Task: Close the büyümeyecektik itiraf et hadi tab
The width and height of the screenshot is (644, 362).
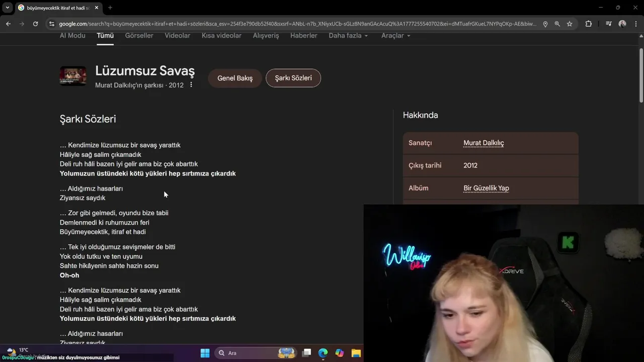Action: coord(97,8)
